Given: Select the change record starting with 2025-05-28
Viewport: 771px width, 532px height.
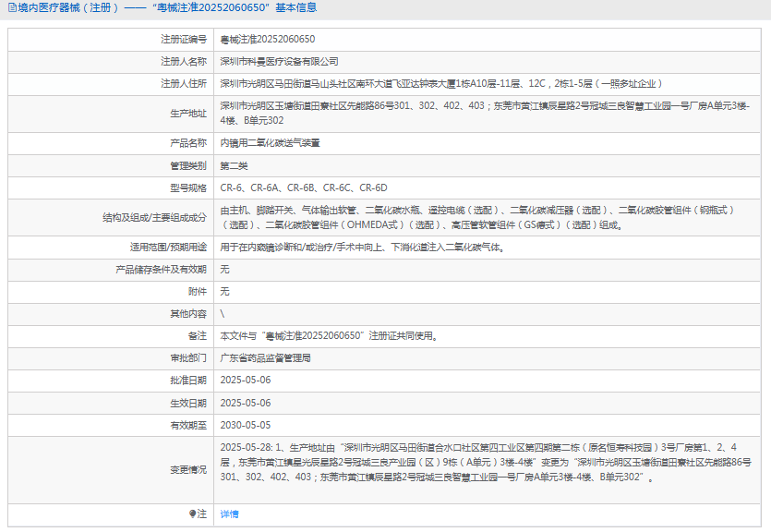Looking at the screenshot, I should [x=486, y=462].
